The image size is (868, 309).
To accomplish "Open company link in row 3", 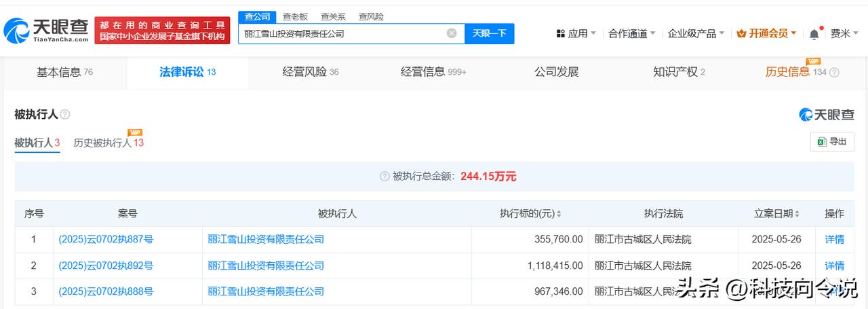I will tap(266, 291).
